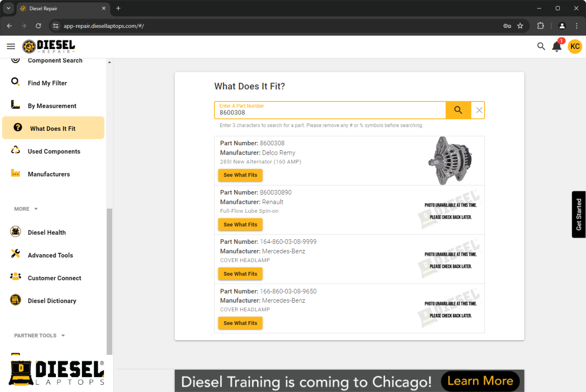
Task: Clear the part number field with X
Action: pos(479,110)
